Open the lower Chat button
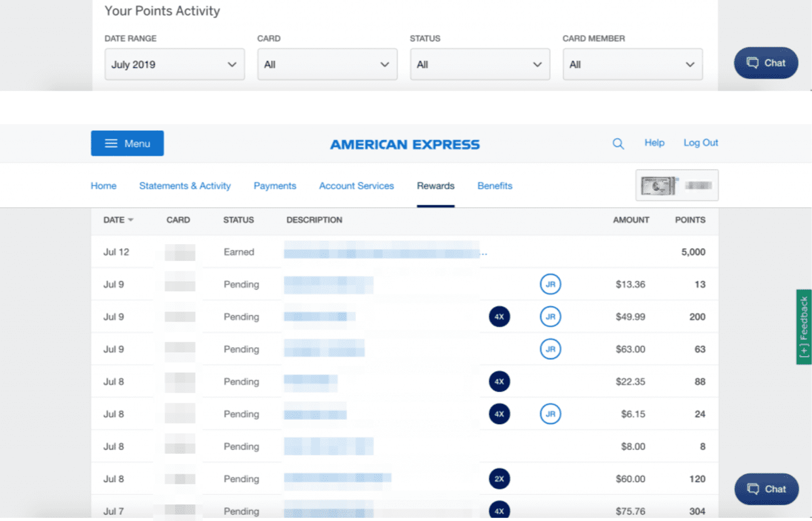This screenshot has height=521, width=812. (x=767, y=489)
